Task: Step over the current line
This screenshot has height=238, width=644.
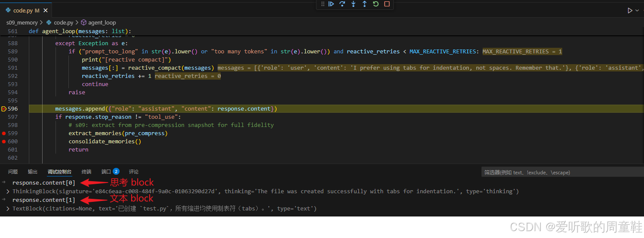Action: coord(342,4)
